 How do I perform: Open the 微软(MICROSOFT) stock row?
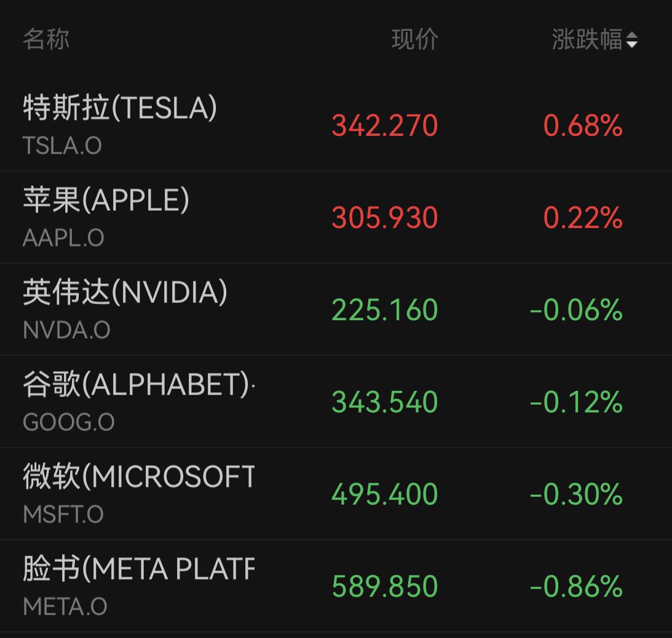pos(336,494)
